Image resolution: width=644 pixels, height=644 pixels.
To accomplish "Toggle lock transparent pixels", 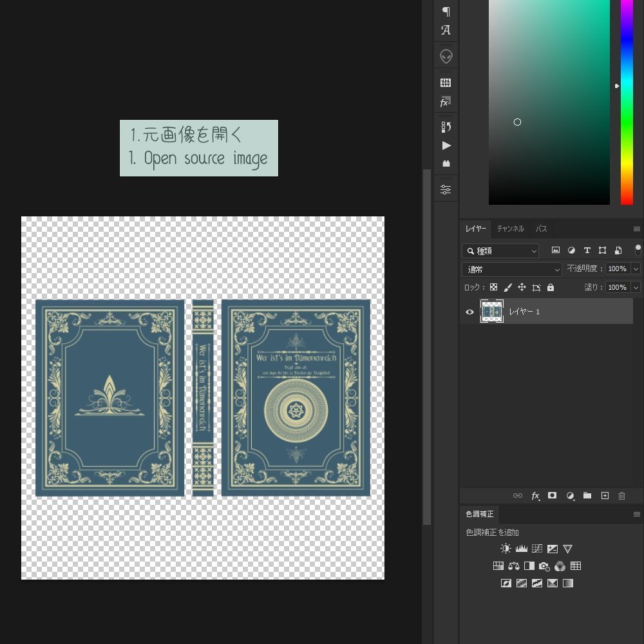I will 494,287.
